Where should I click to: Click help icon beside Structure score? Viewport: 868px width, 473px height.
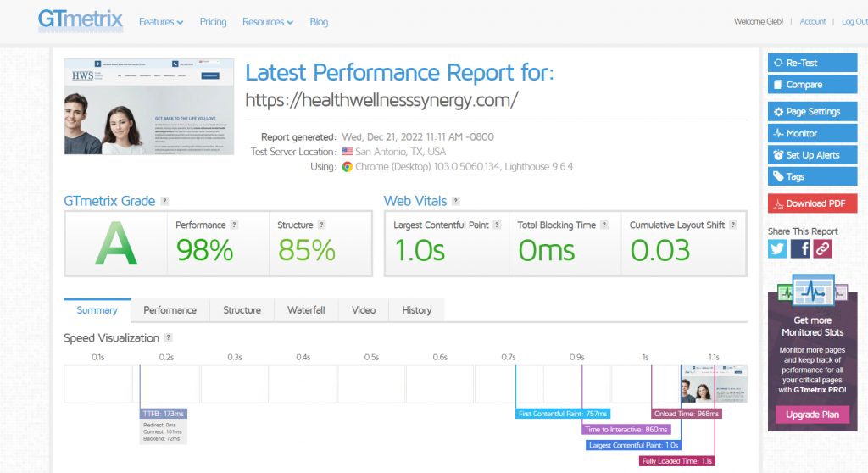pyautogui.click(x=321, y=225)
